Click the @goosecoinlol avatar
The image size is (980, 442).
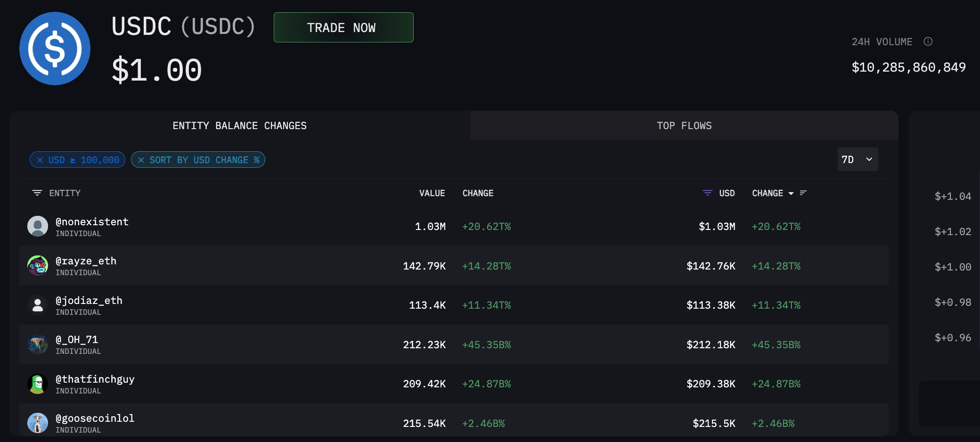[x=38, y=423]
